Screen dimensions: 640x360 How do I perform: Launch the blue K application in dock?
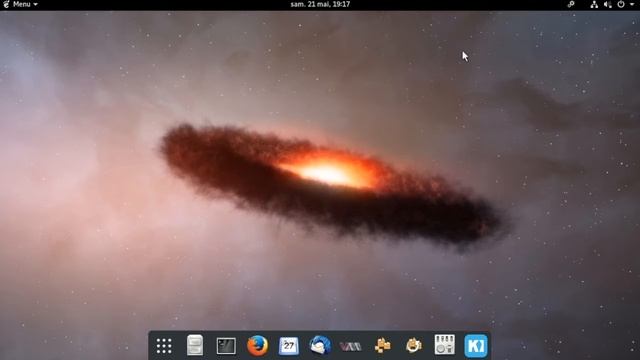click(476, 346)
